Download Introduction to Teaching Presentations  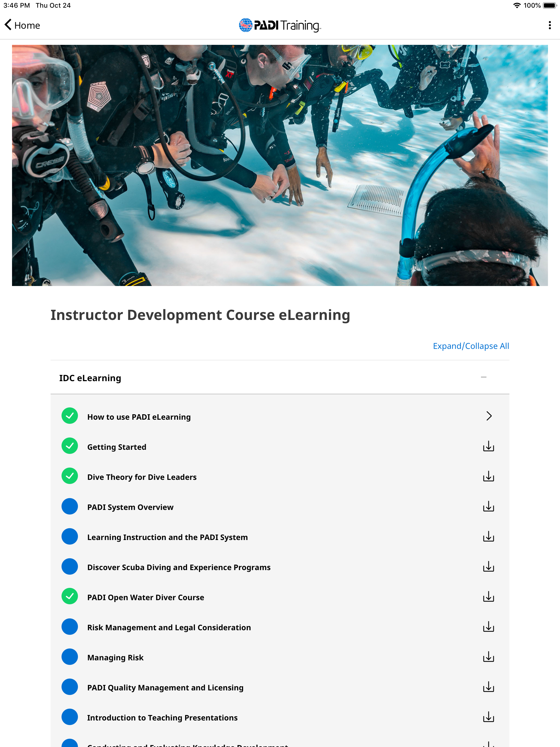[x=488, y=717]
